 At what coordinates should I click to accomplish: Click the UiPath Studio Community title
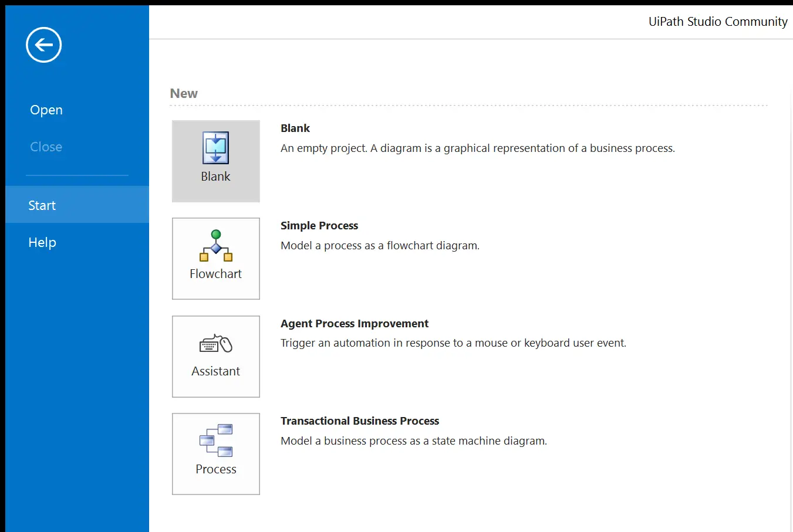718,22
